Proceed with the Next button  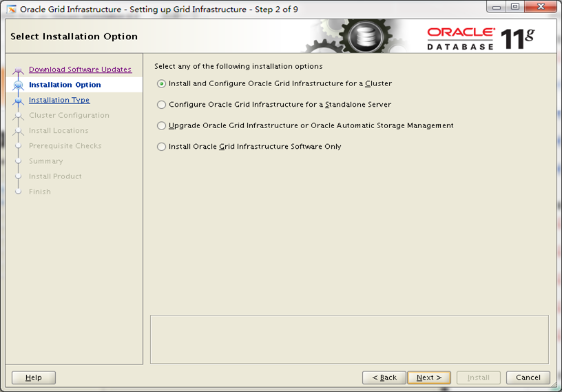click(429, 378)
